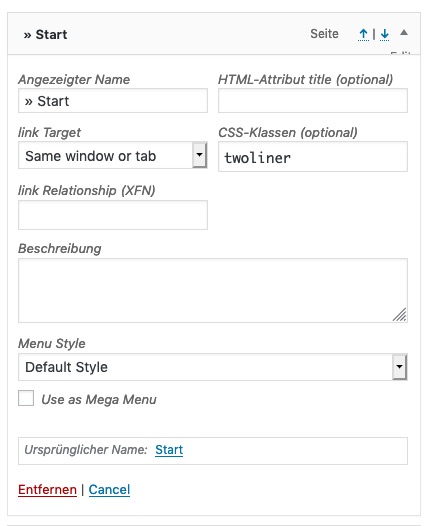This screenshot has height=526, width=429.
Task: Open the Menu Style dropdown
Action: click(213, 367)
